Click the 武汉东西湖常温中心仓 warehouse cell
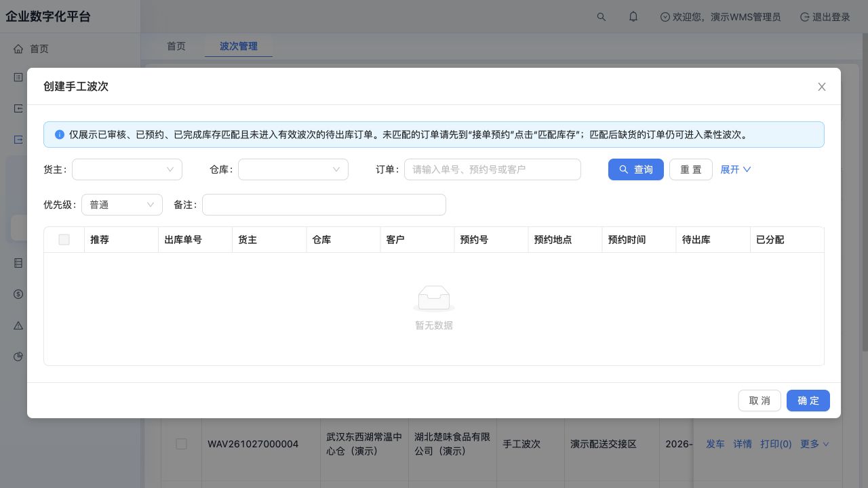Screen dimensions: 868x488 point(364,444)
